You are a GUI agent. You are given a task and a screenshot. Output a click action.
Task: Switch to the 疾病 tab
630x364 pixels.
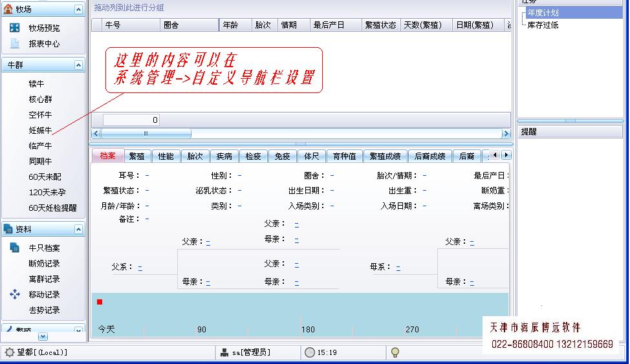point(224,156)
